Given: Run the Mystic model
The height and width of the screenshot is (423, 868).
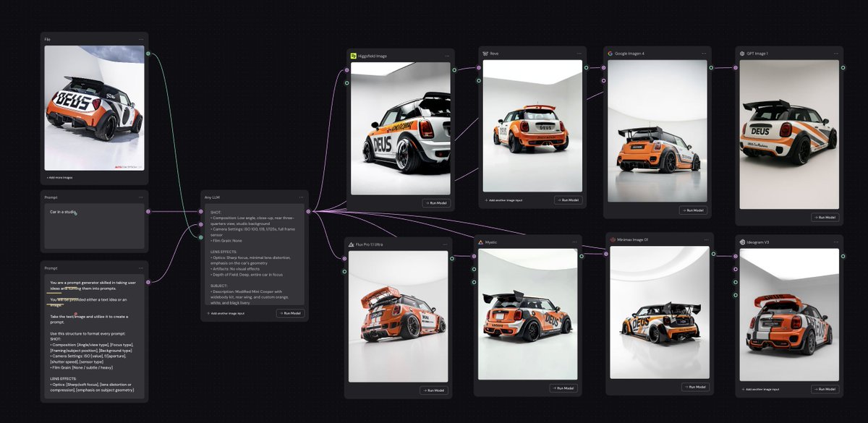Looking at the screenshot, I should coord(564,388).
